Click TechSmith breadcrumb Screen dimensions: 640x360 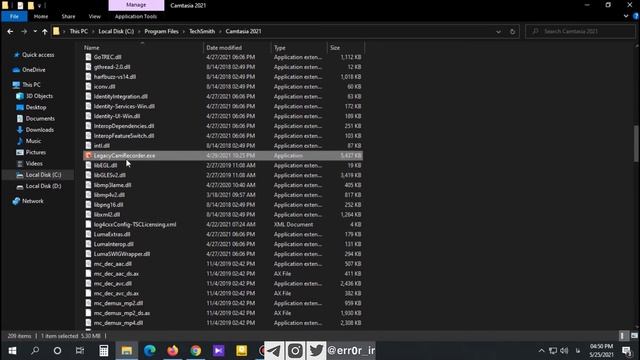pyautogui.click(x=202, y=31)
